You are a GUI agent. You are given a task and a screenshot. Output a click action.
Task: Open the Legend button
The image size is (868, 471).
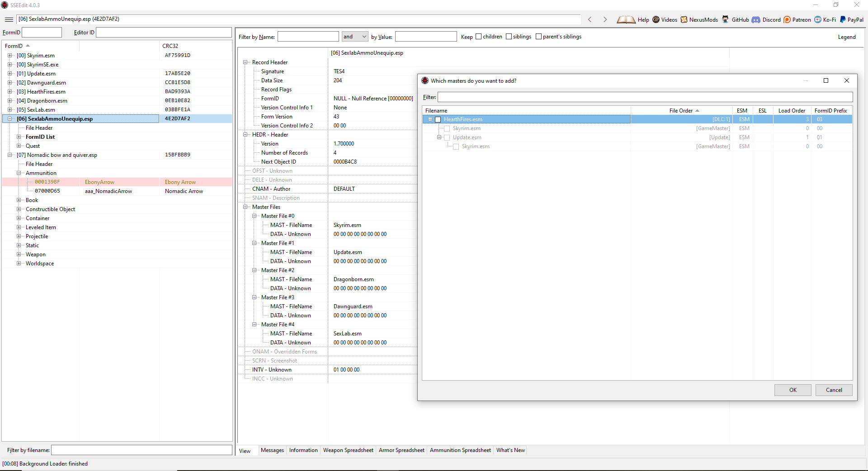[x=847, y=37]
